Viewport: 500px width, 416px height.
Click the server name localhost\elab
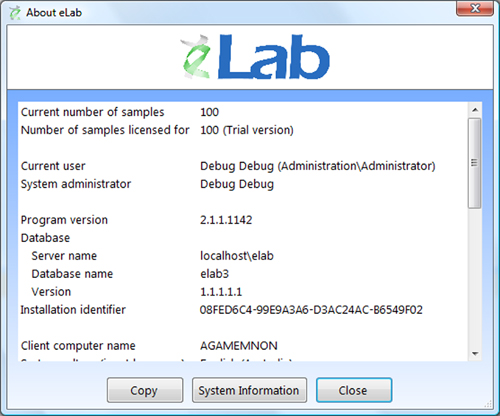click(237, 256)
